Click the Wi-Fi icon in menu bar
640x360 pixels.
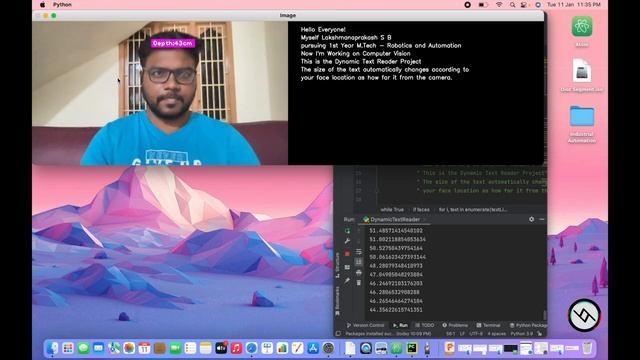coord(499,4)
